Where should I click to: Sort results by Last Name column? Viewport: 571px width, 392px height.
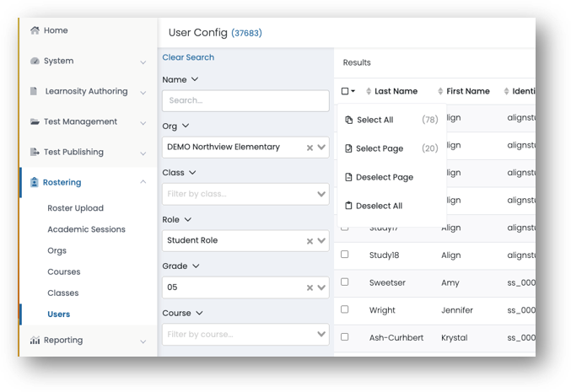(396, 91)
